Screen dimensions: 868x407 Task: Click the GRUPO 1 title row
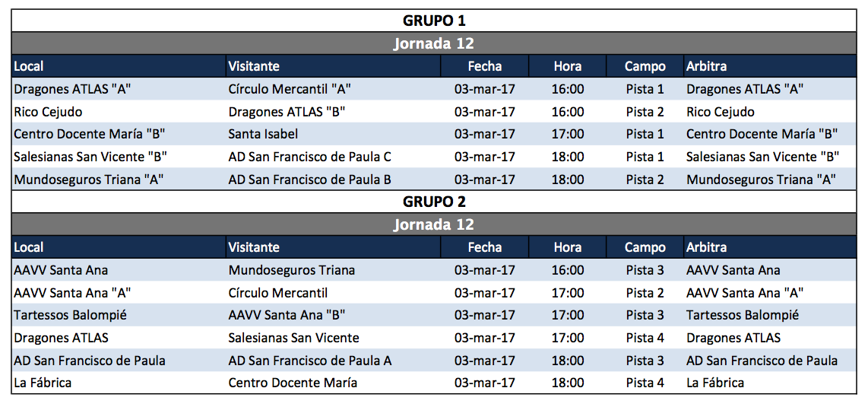coord(433,21)
